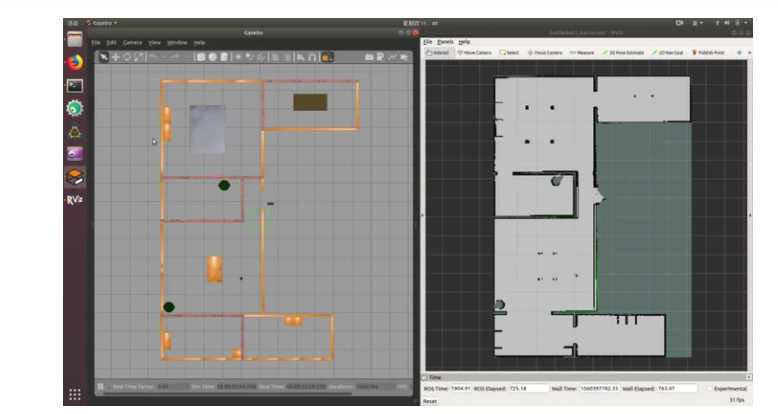The width and height of the screenshot is (778, 414).
Task: Activate the Gazebo translate mode tool
Action: tap(115, 57)
